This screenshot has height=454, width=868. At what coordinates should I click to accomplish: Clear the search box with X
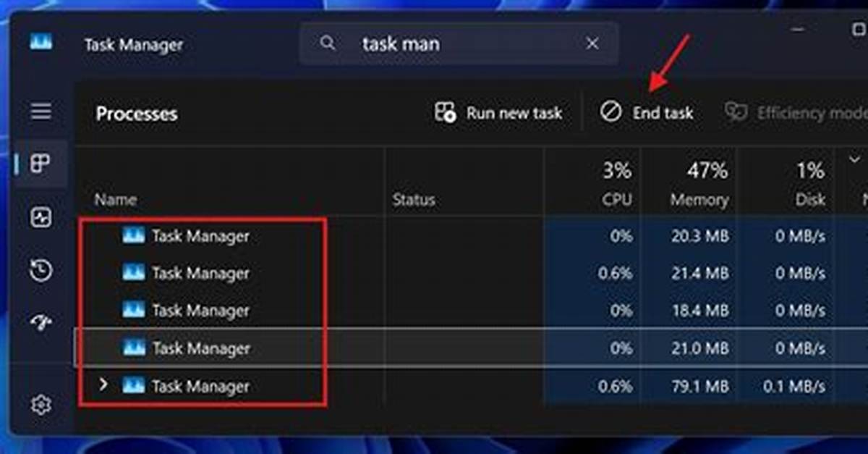[x=592, y=43]
